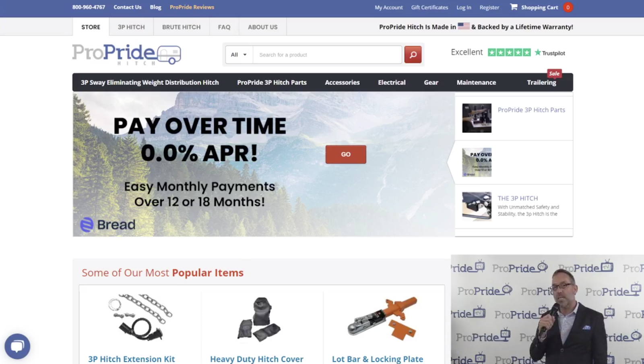Viewport: 644px width, 364px height.
Task: Select THE 3P HITCH slide thumbnail
Action: [477, 206]
